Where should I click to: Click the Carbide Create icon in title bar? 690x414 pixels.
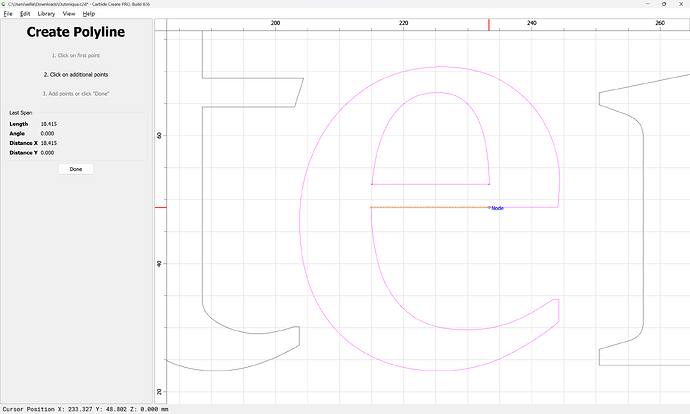pyautogui.click(x=5, y=4)
